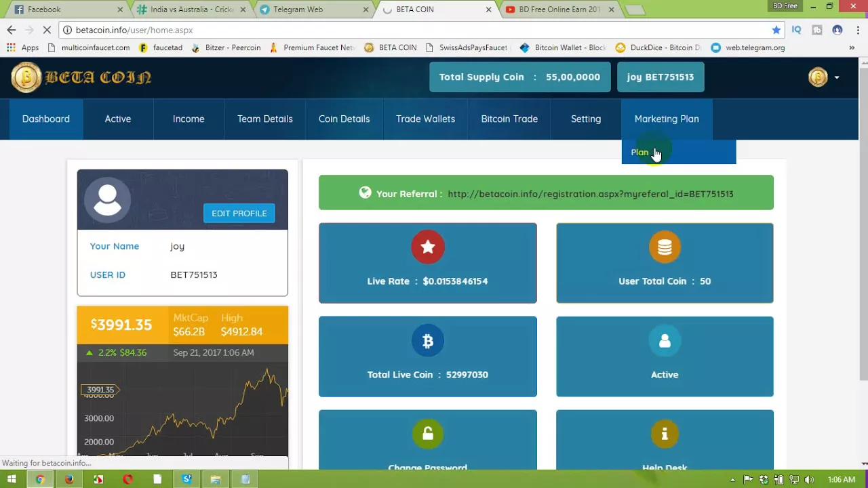Click the orange coin stack User Total Coin icon
This screenshot has width=868, height=488.
[665, 247]
